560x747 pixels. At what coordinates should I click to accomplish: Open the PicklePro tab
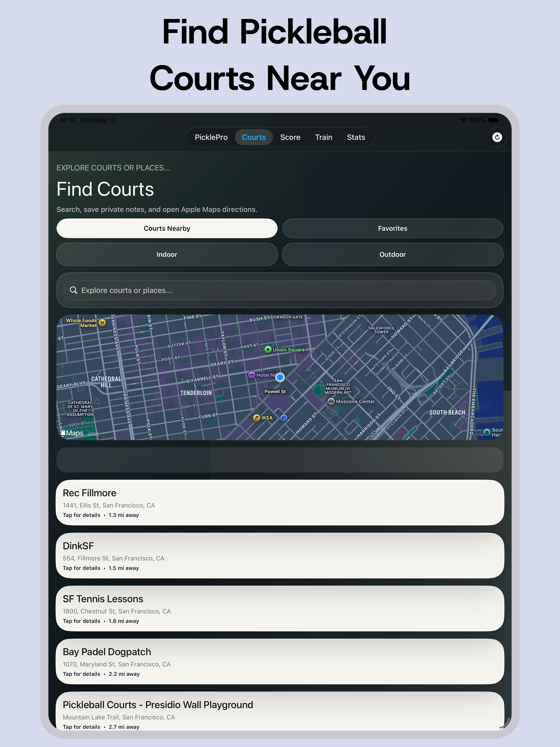tap(211, 137)
